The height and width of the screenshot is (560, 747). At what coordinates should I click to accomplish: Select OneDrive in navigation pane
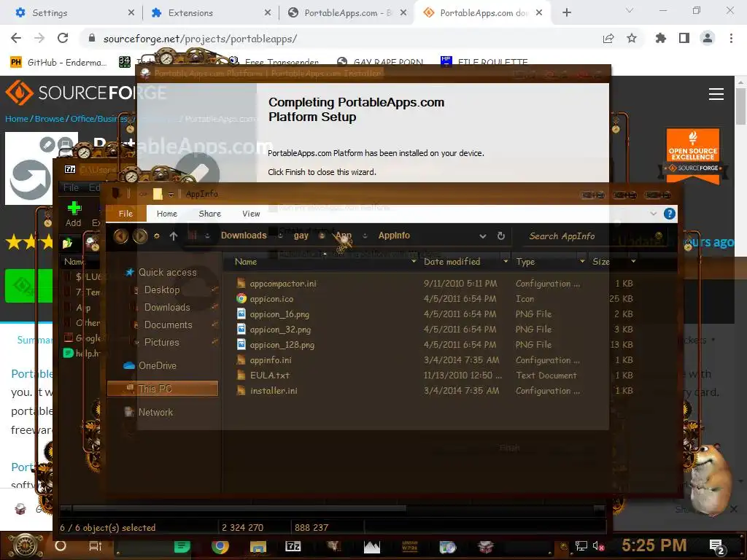(158, 366)
